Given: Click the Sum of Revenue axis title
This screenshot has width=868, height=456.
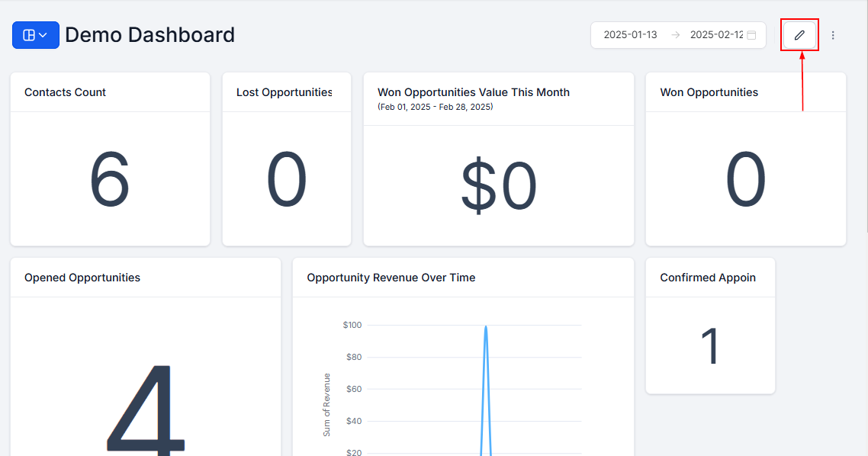Looking at the screenshot, I should pos(326,405).
